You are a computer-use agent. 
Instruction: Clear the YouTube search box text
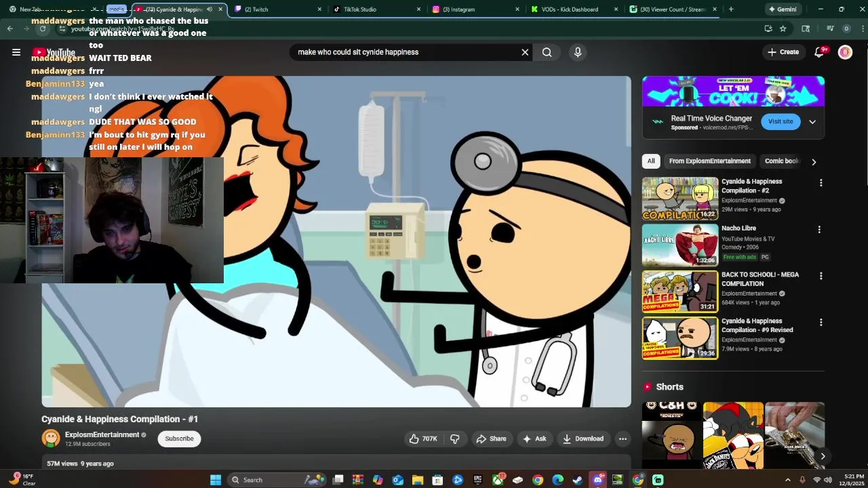(525, 52)
